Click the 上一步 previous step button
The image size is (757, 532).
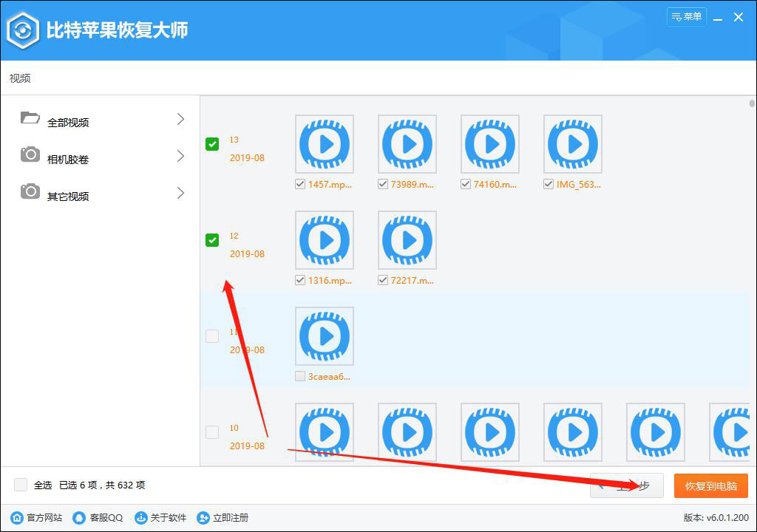[x=627, y=485]
